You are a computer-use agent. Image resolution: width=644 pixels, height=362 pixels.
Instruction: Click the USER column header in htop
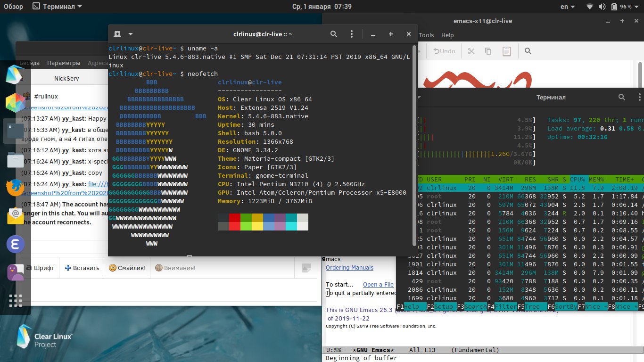pyautogui.click(x=434, y=179)
